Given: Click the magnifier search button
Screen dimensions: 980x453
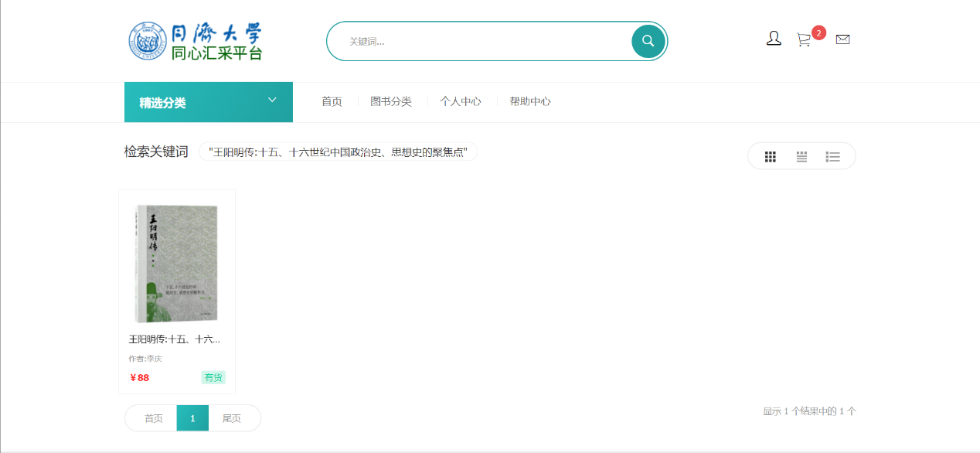Looking at the screenshot, I should click(648, 41).
